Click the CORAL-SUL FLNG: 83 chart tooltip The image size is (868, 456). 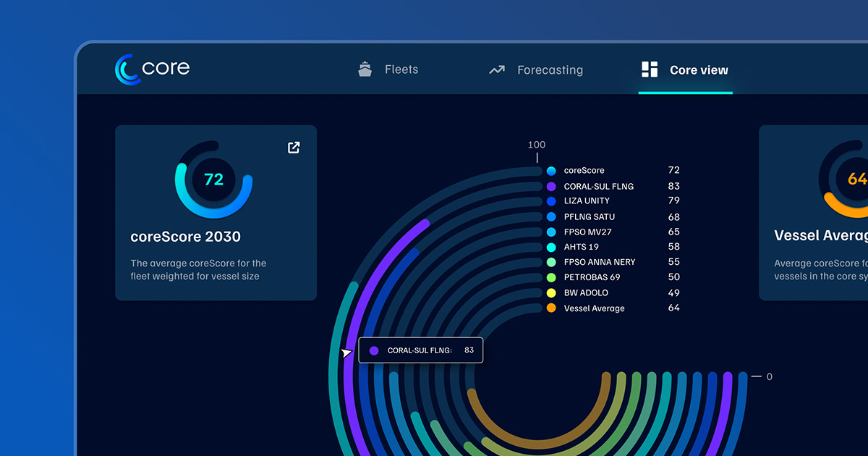pyautogui.click(x=420, y=350)
